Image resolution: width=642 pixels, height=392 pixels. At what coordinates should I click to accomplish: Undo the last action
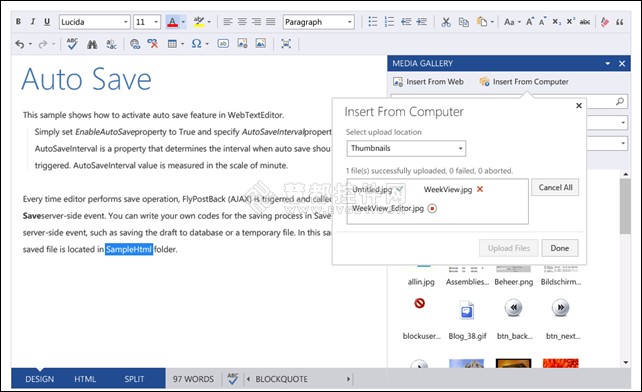pyautogui.click(x=20, y=43)
